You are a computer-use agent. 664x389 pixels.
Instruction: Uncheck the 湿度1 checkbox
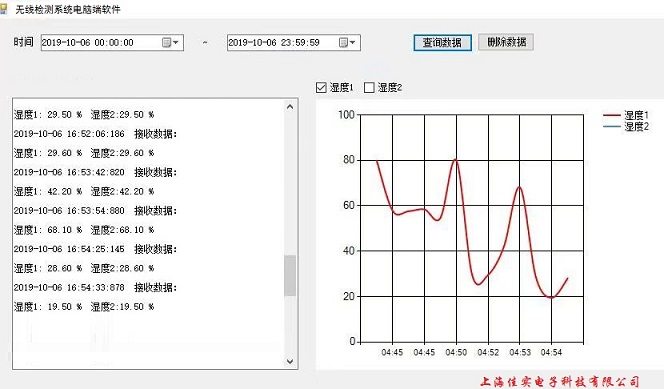[x=321, y=88]
